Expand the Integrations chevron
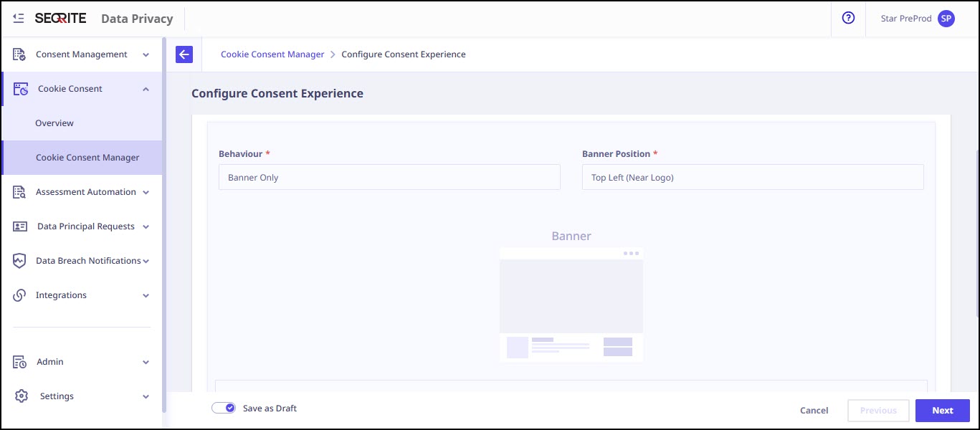 coord(146,295)
